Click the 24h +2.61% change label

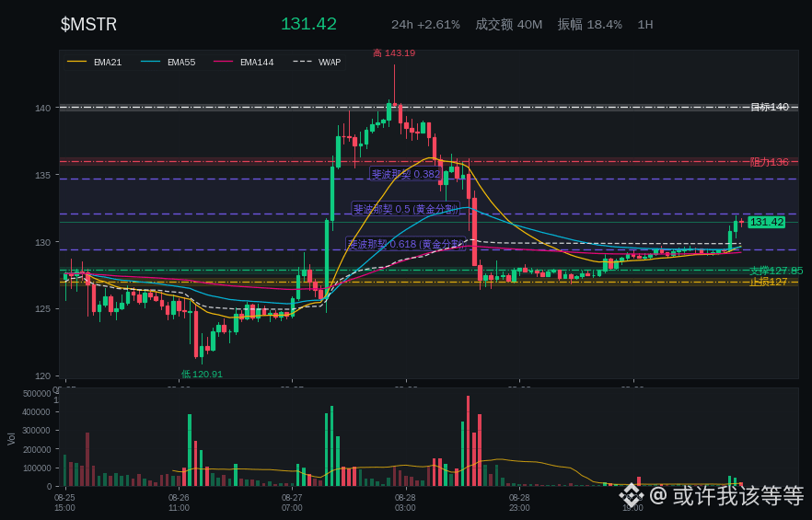click(x=425, y=24)
